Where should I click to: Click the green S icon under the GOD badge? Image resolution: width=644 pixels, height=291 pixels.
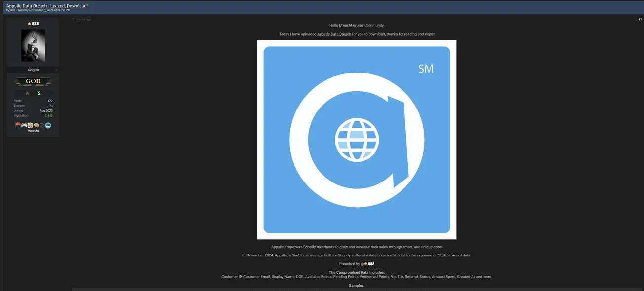click(x=39, y=93)
